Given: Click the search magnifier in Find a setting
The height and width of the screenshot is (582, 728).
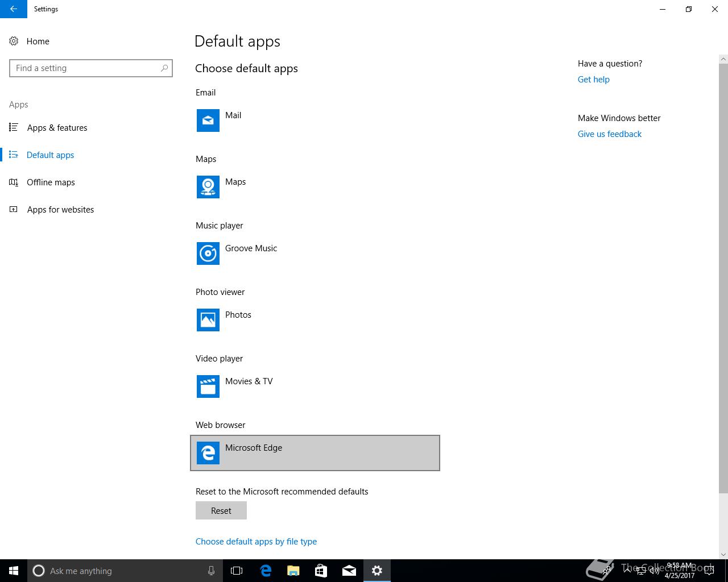Looking at the screenshot, I should coord(164,68).
